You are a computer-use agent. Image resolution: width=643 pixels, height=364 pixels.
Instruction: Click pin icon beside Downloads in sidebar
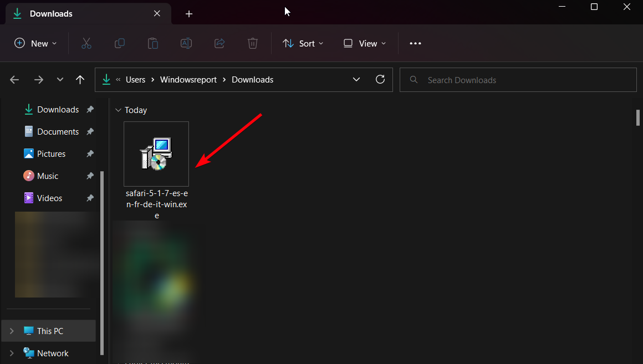pyautogui.click(x=90, y=110)
